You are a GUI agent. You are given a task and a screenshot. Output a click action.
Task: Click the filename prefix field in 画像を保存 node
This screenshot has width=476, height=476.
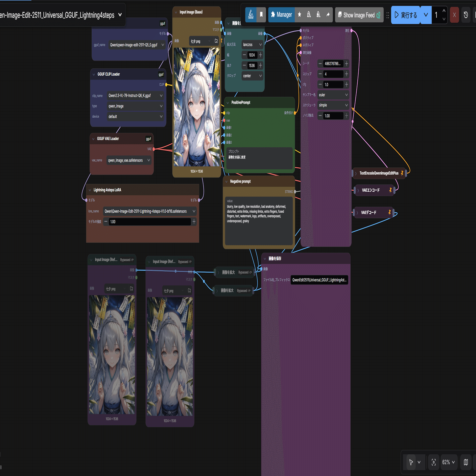pos(319,280)
